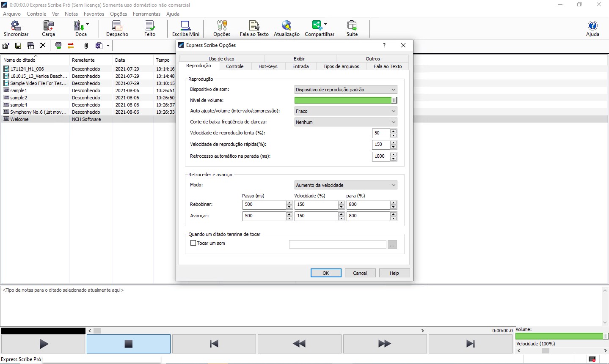Open the Despacho dispatch tool

pyautogui.click(x=117, y=29)
